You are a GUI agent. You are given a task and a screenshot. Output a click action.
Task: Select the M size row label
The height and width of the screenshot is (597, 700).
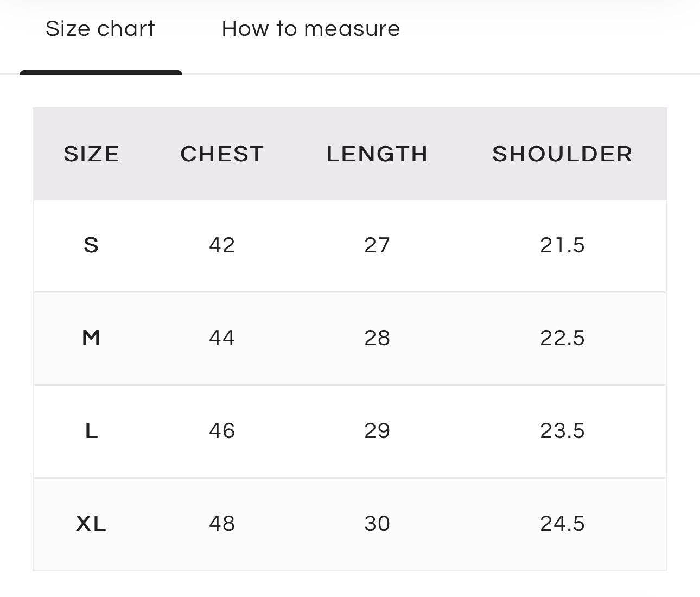tap(91, 338)
